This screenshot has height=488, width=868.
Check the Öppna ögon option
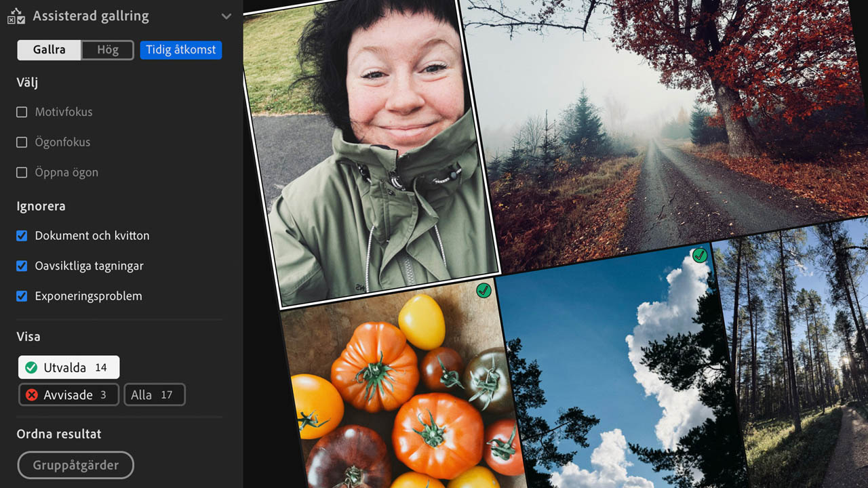point(22,173)
